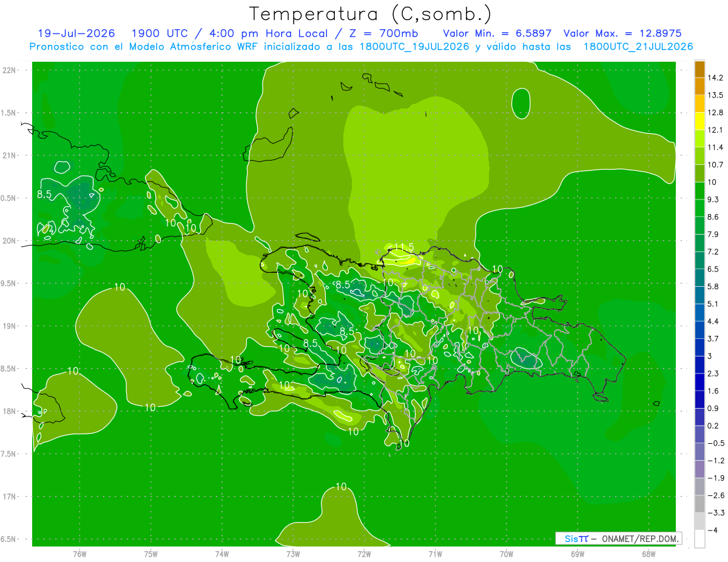Click the "-2.6" colorbar value
This screenshot has height=562, width=728.
(x=716, y=495)
